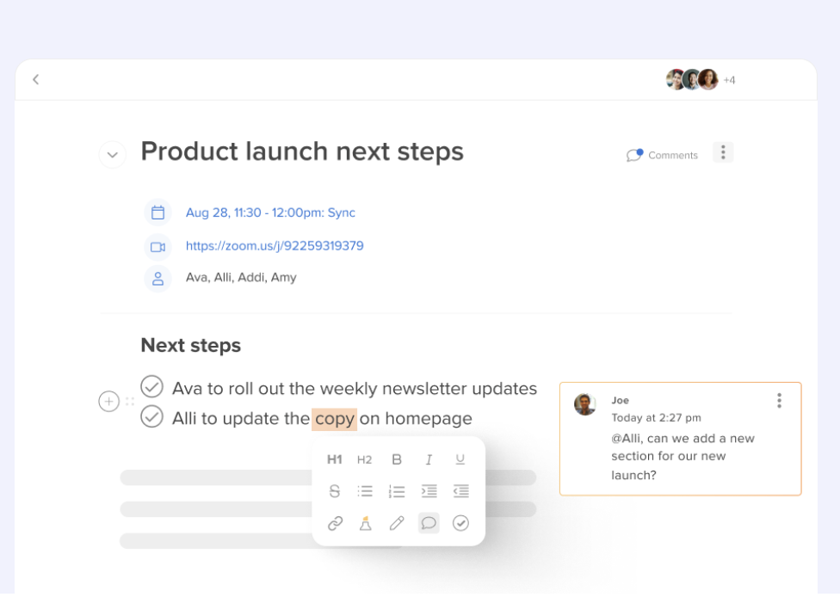Screen dimensions: 840x616
Task: Apply H2 heading formatting
Action: coord(364,459)
